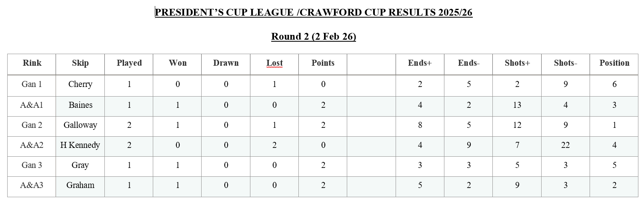Select the Points column header
The height and width of the screenshot is (200, 644).
coord(323,63)
